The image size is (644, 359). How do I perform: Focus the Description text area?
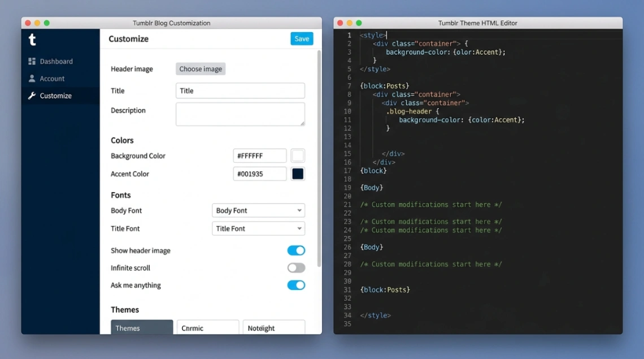tap(240, 114)
